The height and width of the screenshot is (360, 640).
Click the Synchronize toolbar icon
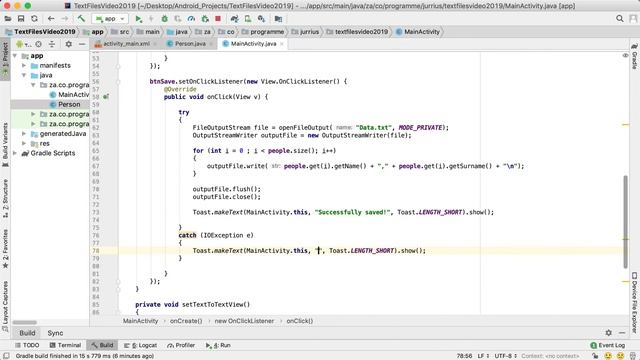click(x=34, y=19)
